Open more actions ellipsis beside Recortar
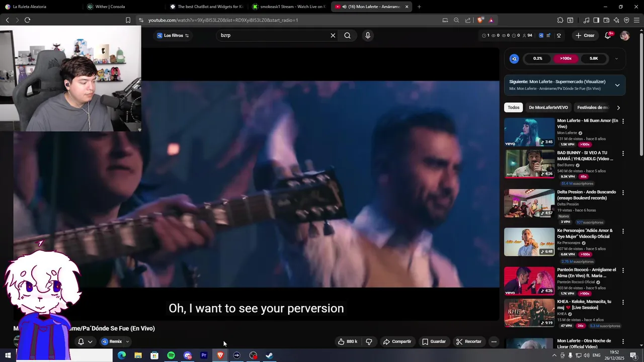This screenshot has height=362, width=644. 494,342
